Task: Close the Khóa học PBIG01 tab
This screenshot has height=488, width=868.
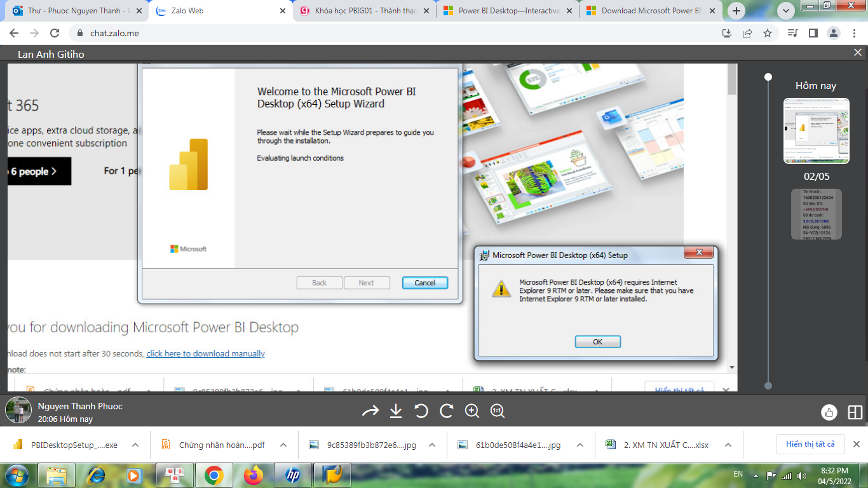Action: click(x=426, y=11)
